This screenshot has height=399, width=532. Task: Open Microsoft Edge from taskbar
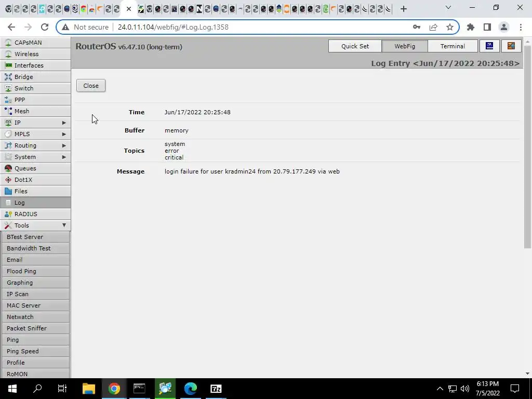[x=190, y=389]
